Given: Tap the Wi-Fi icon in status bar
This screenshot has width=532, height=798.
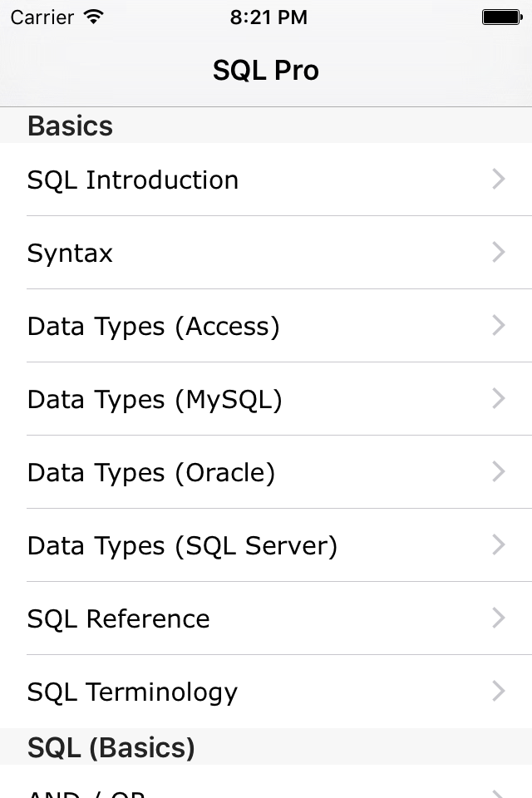Looking at the screenshot, I should pos(93,17).
